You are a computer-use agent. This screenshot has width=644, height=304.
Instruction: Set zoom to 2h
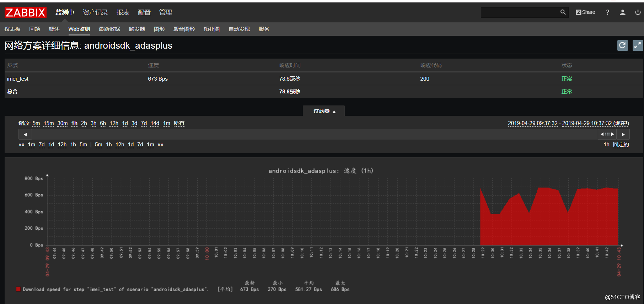[84, 123]
